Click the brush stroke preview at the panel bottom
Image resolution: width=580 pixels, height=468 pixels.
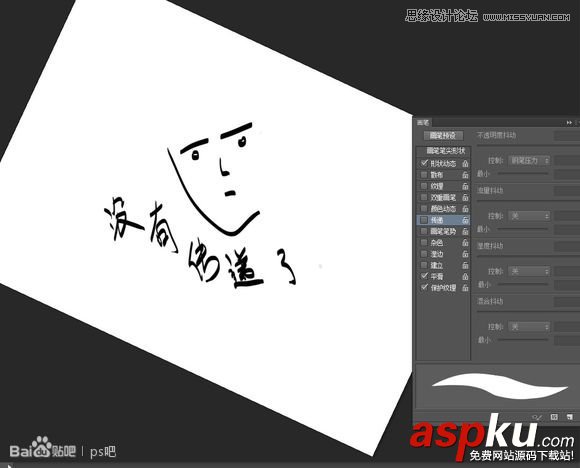[498, 387]
